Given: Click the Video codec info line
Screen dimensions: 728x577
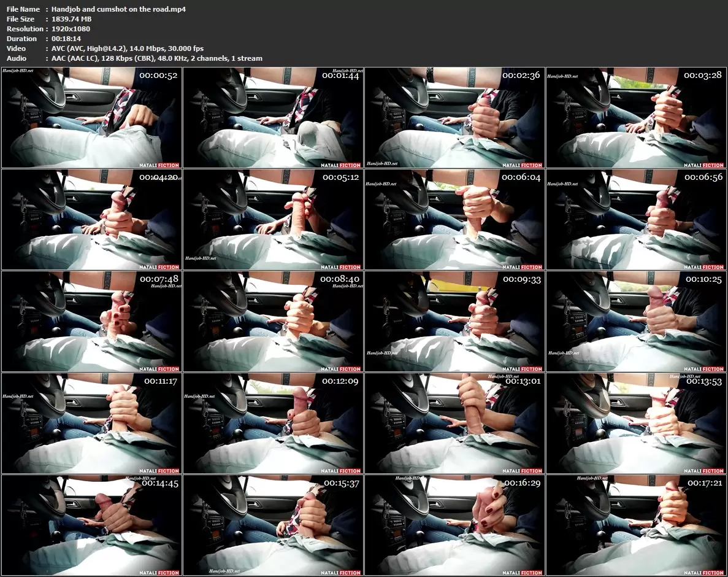Looking at the screenshot, I should coord(128,48).
